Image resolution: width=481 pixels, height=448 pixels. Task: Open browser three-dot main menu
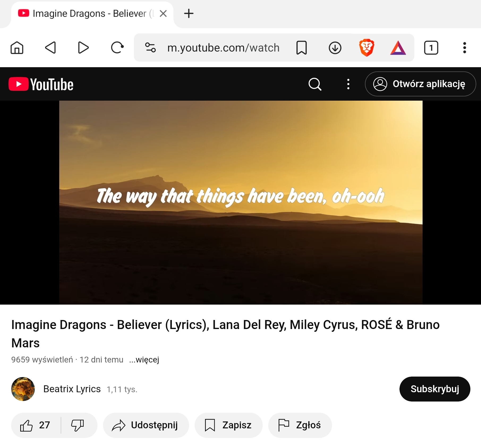(464, 48)
